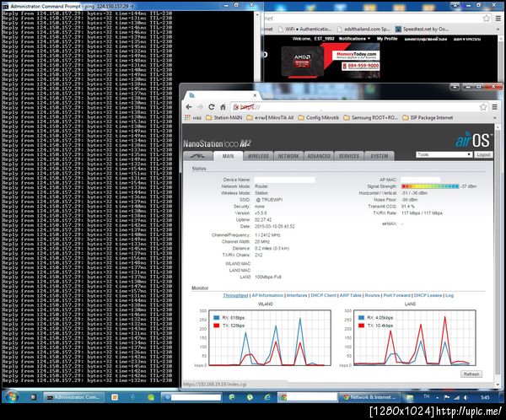Click the Refresh button below the graphs

[x=471, y=374]
